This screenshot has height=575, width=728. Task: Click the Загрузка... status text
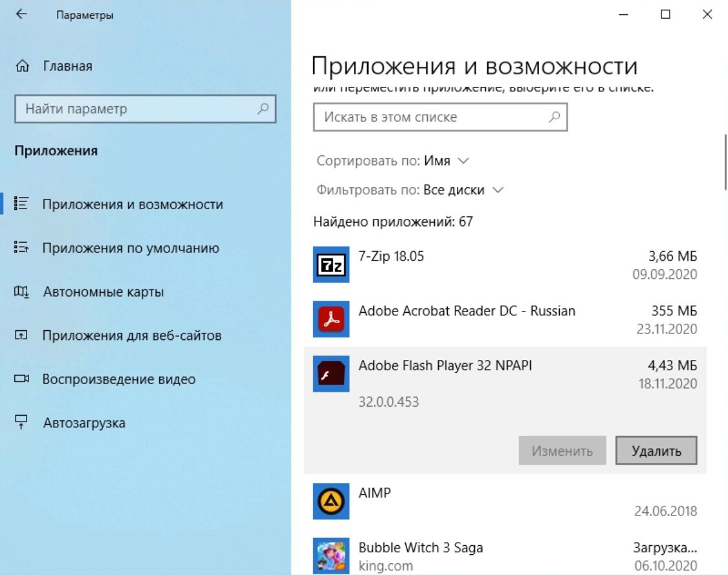tap(665, 548)
